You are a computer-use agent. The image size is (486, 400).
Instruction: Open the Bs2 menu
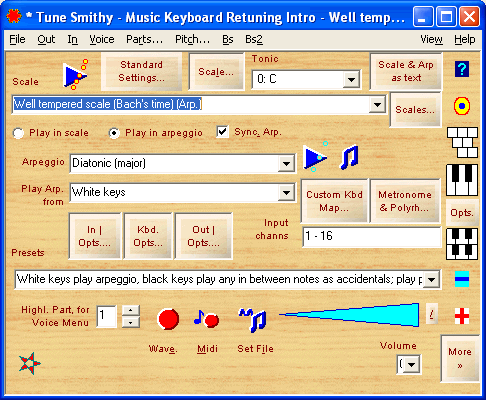click(254, 39)
